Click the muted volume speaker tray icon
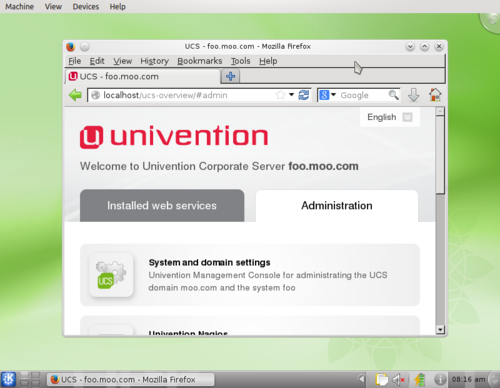The height and width of the screenshot is (388, 500). tap(398, 379)
